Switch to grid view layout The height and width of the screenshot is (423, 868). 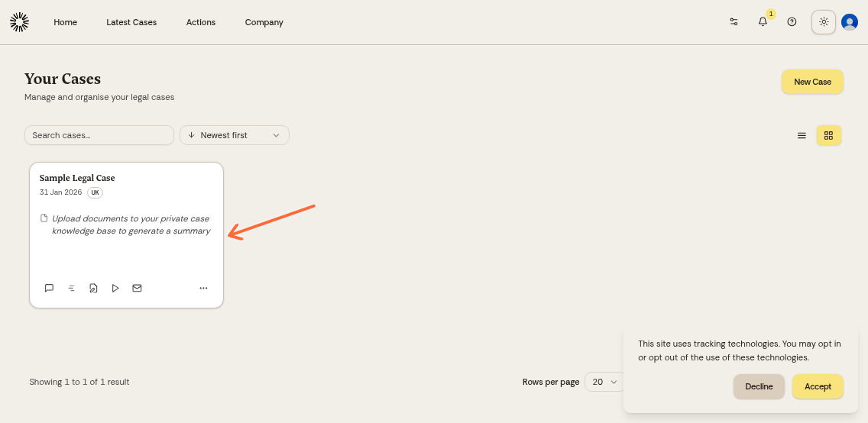tap(828, 135)
